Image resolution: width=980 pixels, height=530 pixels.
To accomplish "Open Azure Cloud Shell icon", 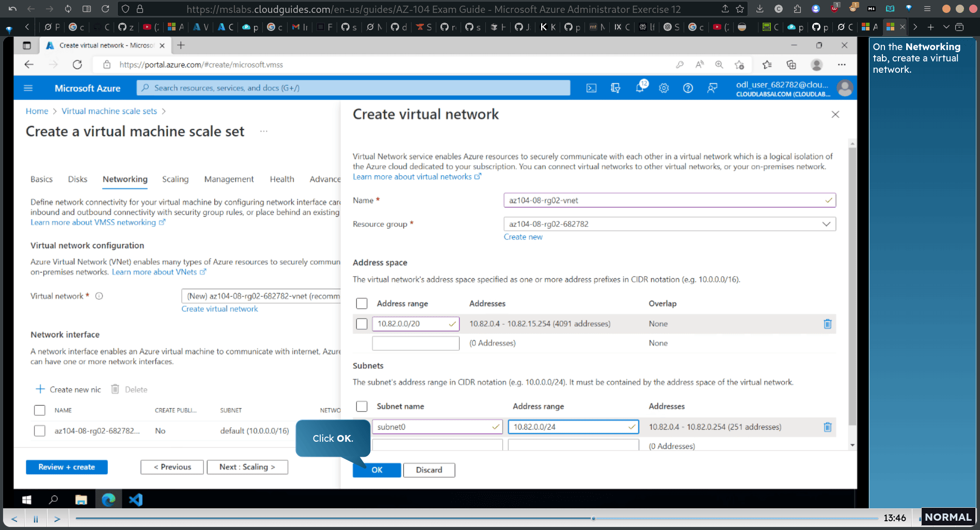I will pos(591,88).
